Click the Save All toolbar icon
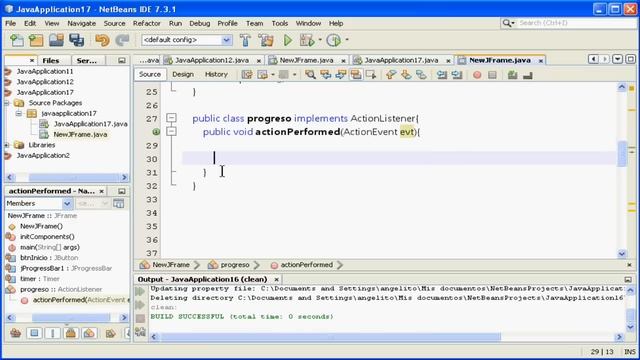 pyautogui.click(x=76, y=40)
